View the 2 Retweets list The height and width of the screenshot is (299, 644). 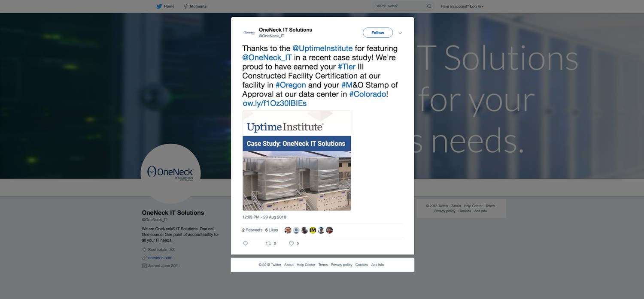click(252, 230)
